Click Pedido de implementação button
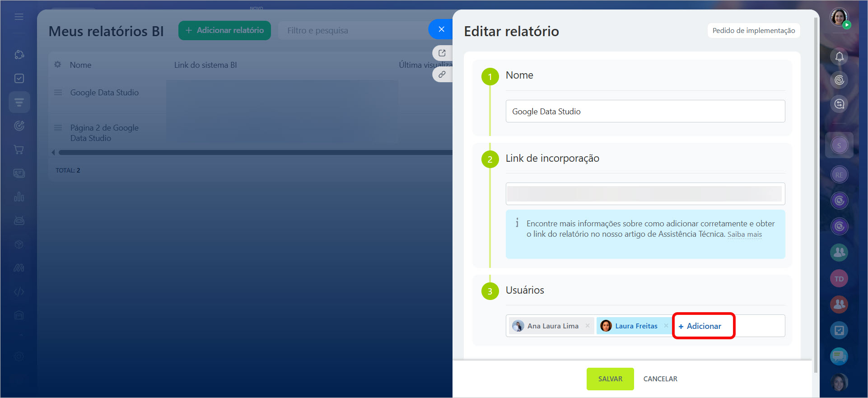The image size is (868, 398). coord(753,31)
